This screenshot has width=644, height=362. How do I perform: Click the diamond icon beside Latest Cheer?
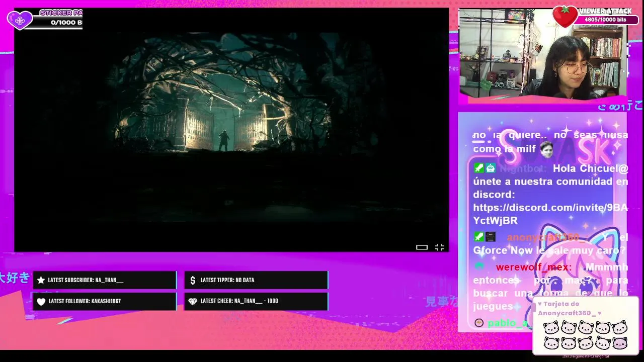193,301
